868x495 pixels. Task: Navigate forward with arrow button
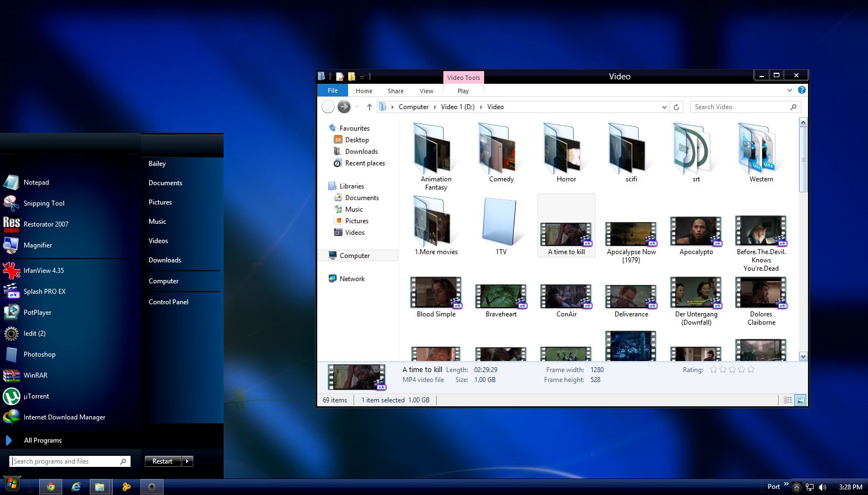[344, 106]
